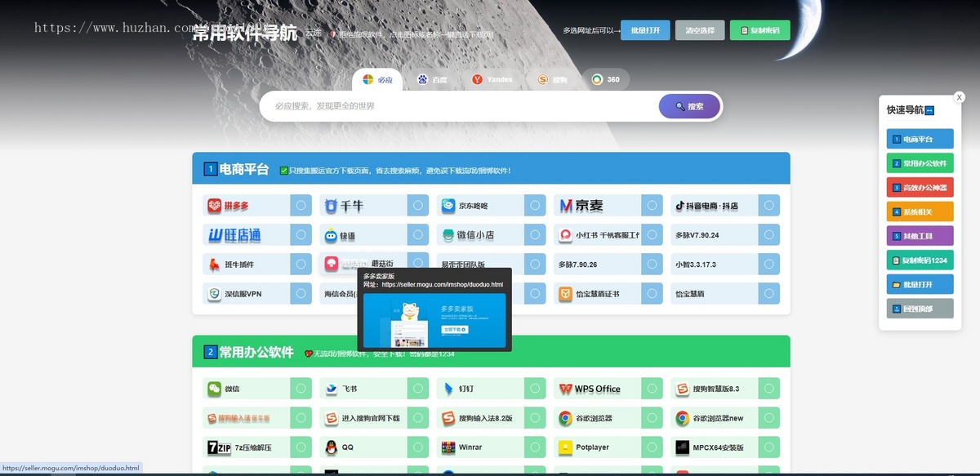Select the 京麦 logo icon
This screenshot has width=980, height=476.
566,206
